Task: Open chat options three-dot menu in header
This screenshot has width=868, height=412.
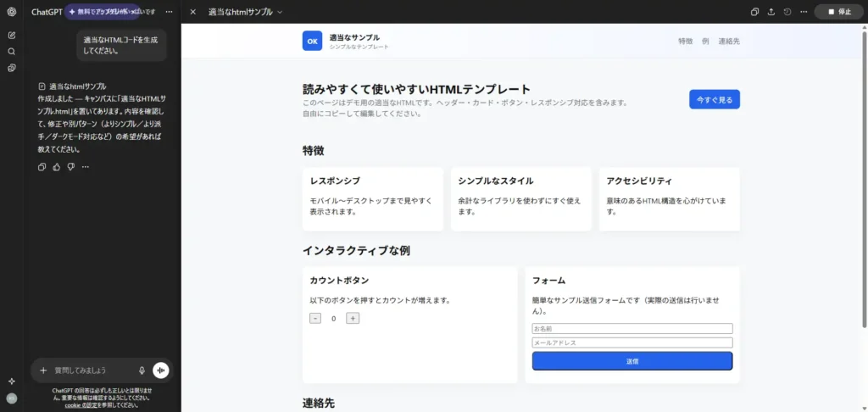Action: 170,12
